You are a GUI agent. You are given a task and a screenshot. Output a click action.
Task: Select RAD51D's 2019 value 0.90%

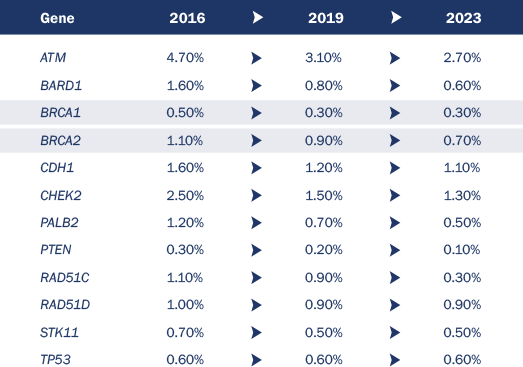coord(324,305)
